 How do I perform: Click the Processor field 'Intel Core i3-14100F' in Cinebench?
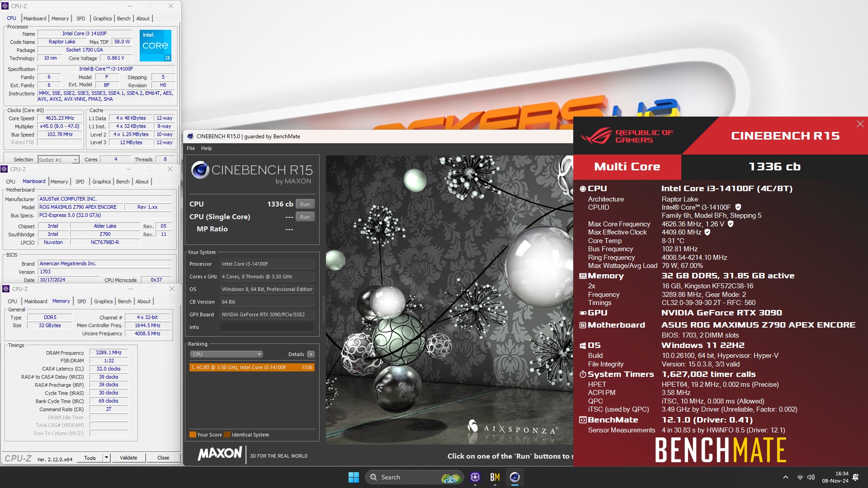point(267,264)
